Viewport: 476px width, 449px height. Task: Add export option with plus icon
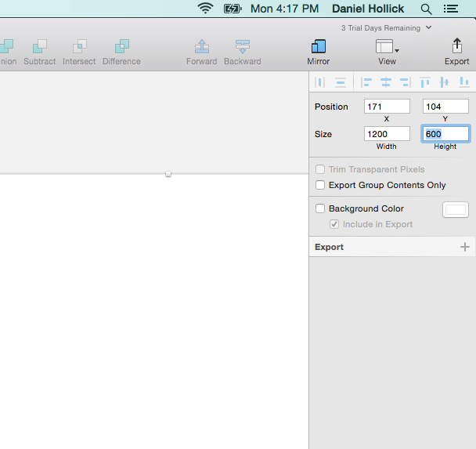click(465, 247)
